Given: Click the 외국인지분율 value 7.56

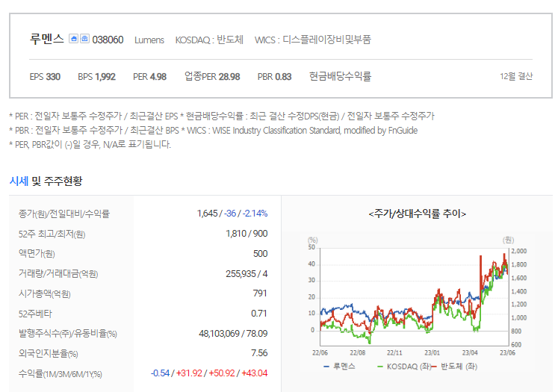Looking at the screenshot, I should pos(259,353).
